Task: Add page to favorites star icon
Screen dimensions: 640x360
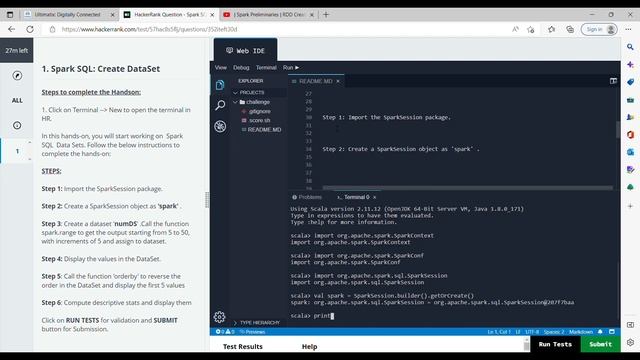Action: click(531, 29)
